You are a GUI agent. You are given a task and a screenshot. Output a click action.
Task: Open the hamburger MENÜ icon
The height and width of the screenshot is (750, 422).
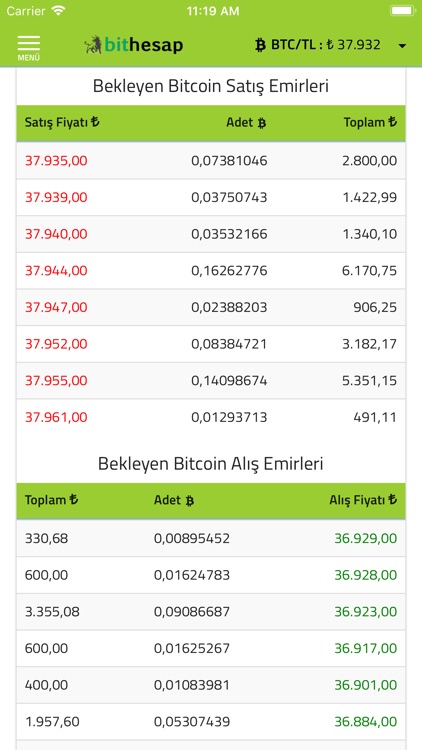point(29,48)
